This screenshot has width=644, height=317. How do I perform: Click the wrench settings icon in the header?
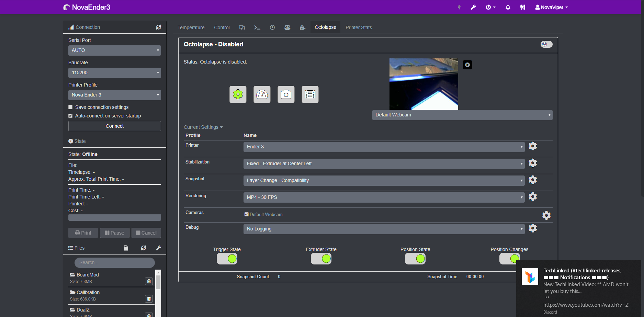[x=473, y=7]
